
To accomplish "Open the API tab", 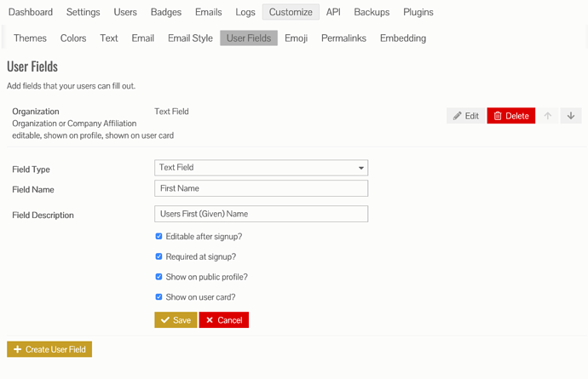I will 333,12.
